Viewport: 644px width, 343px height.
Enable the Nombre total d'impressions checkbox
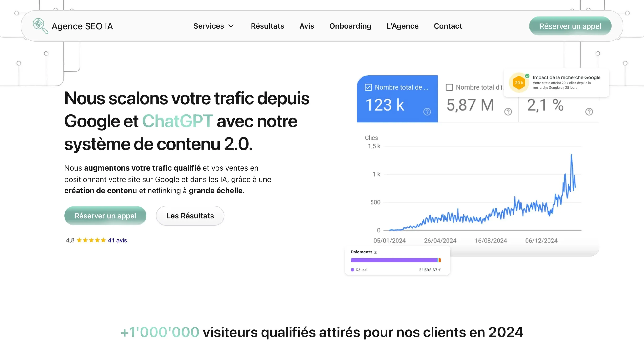coord(449,87)
